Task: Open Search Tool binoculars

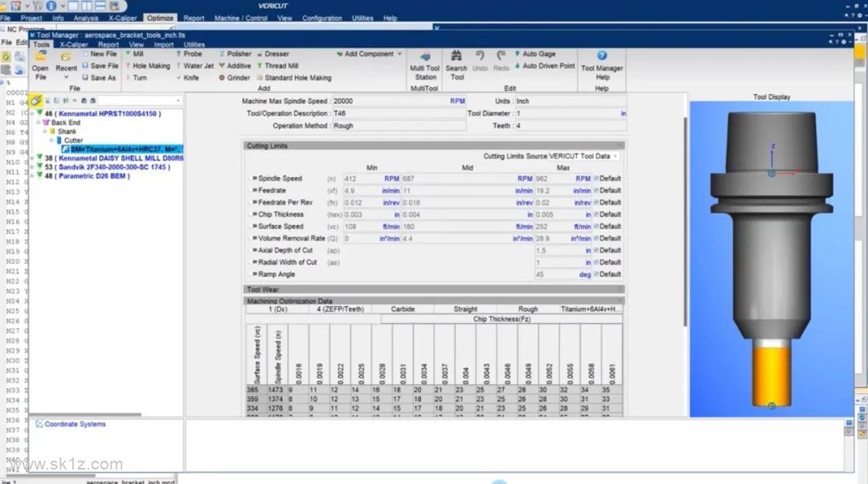Action: [x=457, y=56]
